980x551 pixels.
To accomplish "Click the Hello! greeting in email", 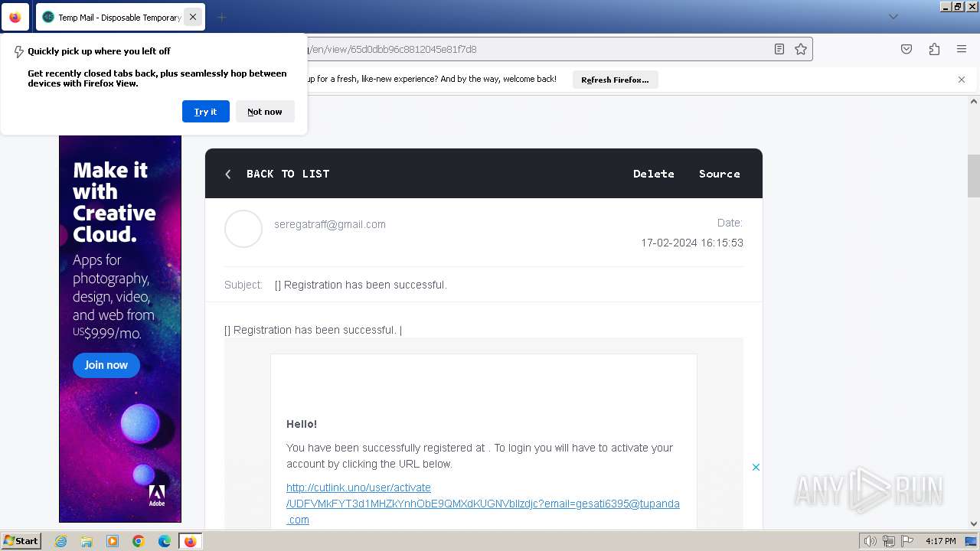I will (x=302, y=424).
